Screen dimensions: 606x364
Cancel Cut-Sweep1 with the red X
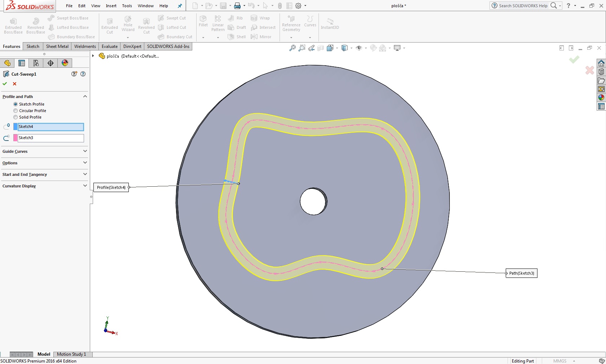pos(15,84)
